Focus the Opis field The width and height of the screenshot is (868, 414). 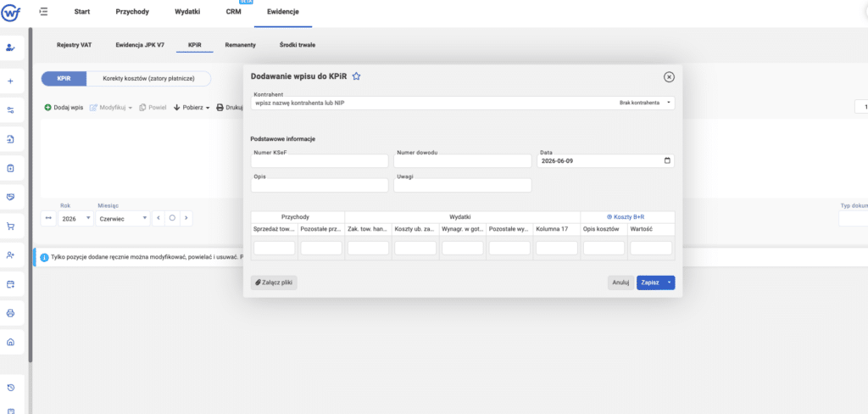320,185
